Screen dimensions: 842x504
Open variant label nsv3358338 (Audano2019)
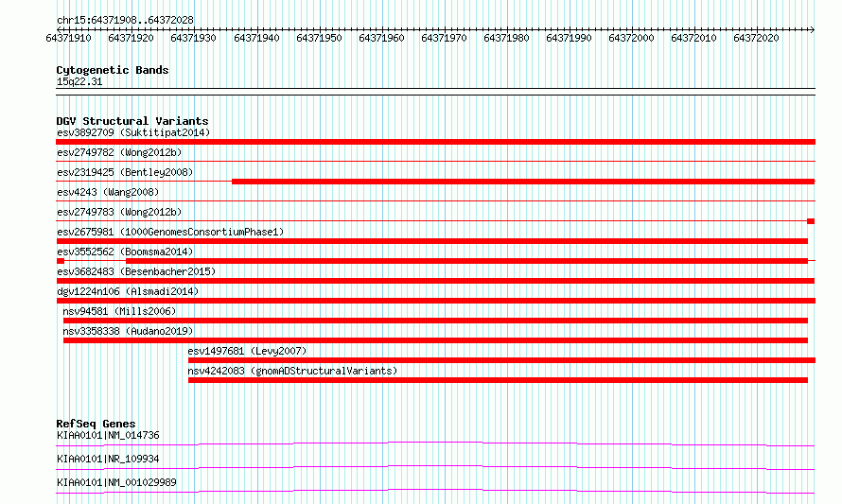point(128,331)
